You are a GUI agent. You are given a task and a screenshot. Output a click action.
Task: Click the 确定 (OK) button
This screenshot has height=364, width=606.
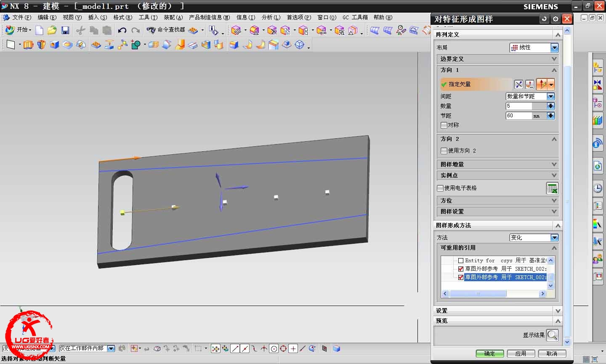(x=489, y=353)
